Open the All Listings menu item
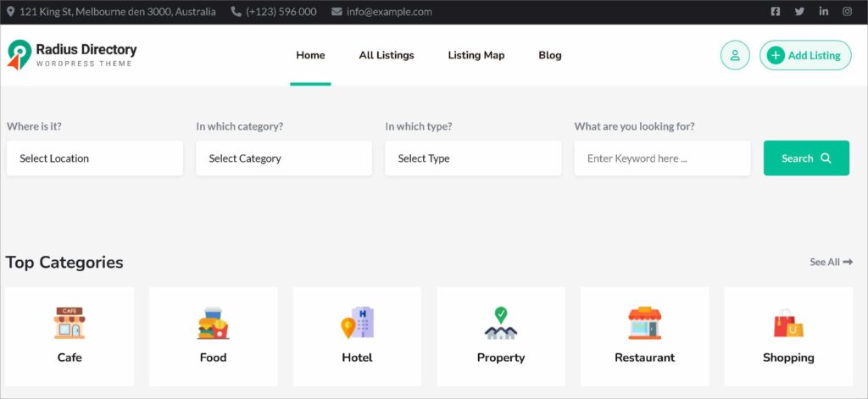This screenshot has width=868, height=399. 387,55
